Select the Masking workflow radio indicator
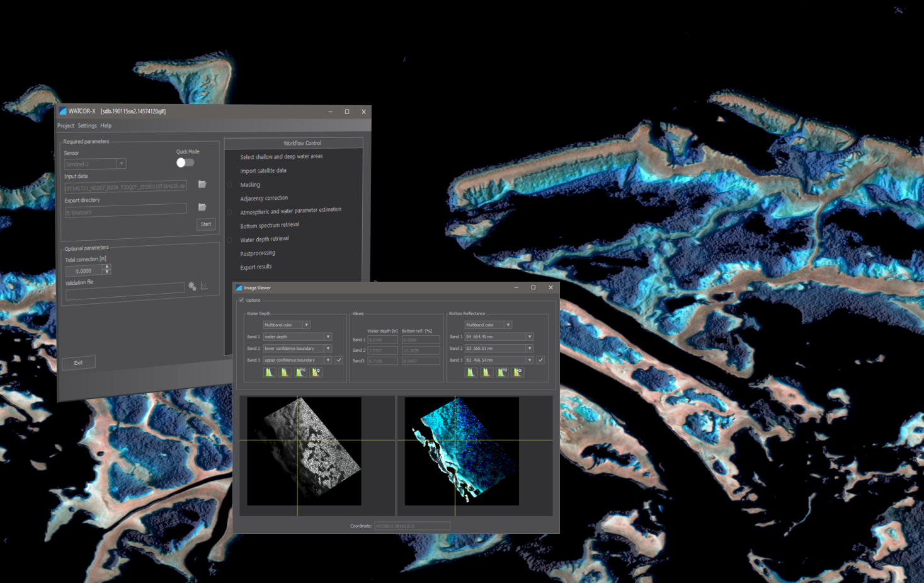The image size is (924, 583). pos(229,185)
